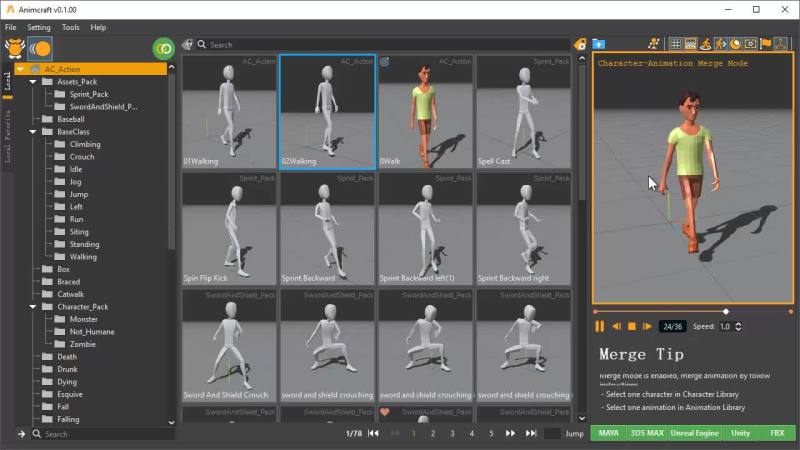This screenshot has height=450, width=800.
Task: Select the 0Walk animation thumbnail
Action: [x=425, y=112]
